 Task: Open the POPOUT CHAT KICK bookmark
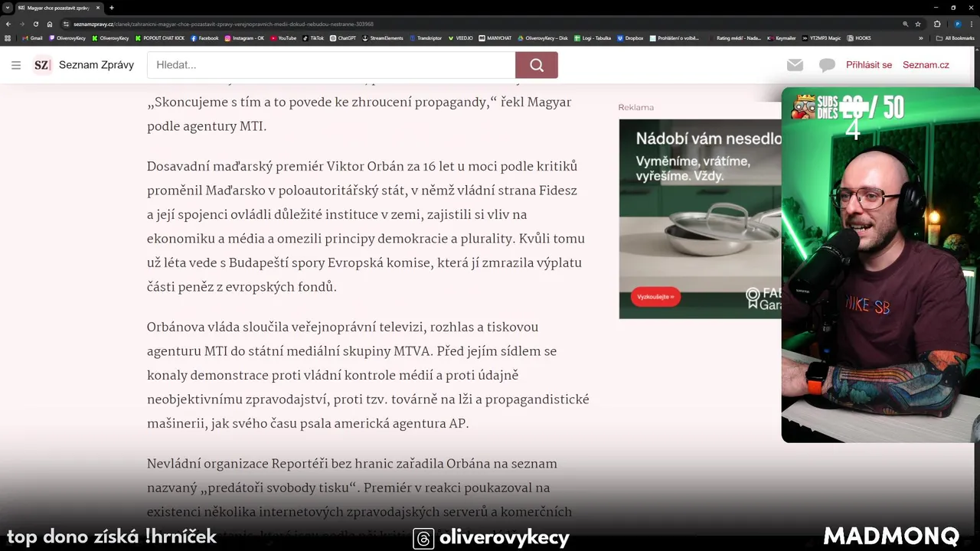point(160,37)
